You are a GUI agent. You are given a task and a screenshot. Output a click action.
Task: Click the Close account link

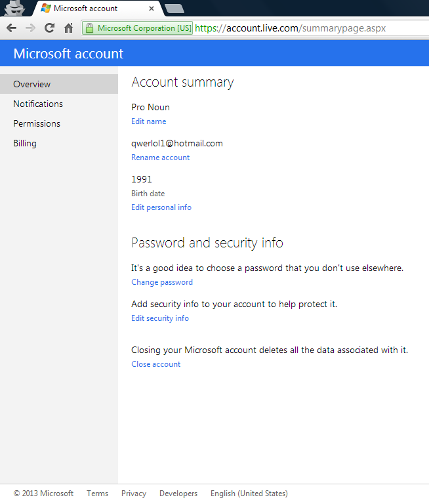[x=155, y=364]
